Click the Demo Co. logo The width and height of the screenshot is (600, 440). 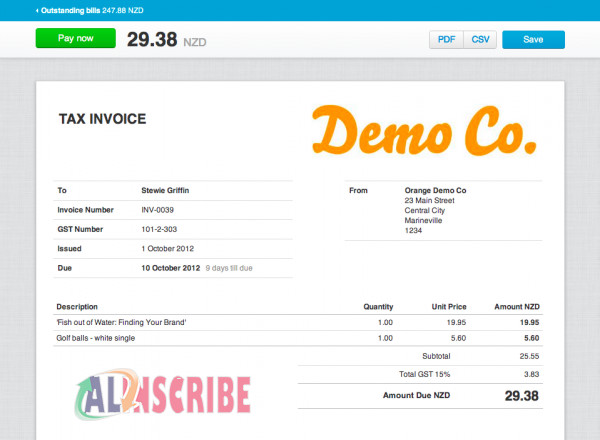tap(424, 130)
